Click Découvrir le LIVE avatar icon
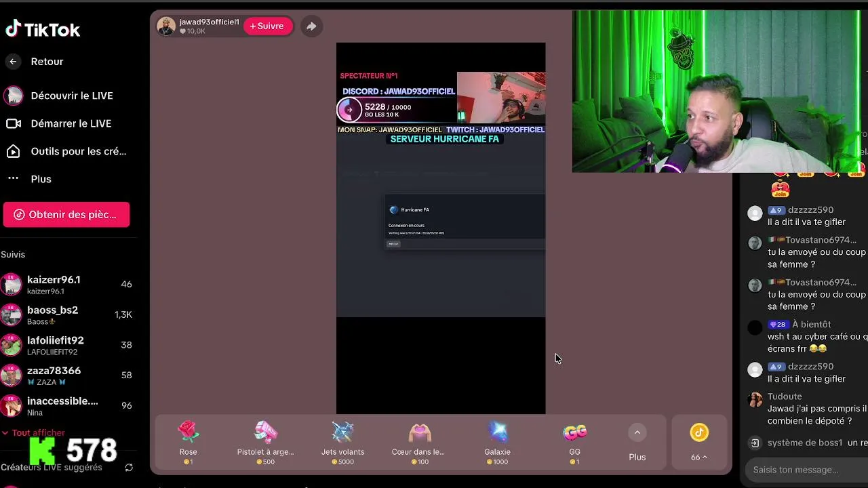868x488 pixels. [13, 96]
